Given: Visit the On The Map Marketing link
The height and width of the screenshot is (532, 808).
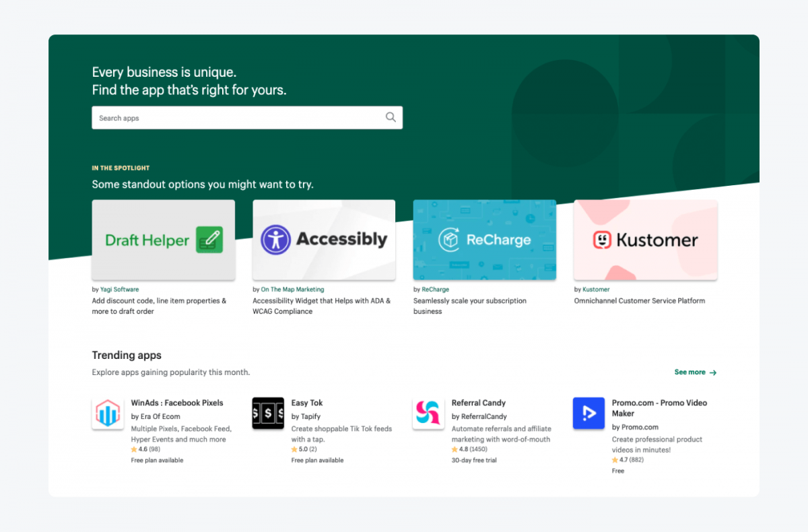Looking at the screenshot, I should coord(292,290).
